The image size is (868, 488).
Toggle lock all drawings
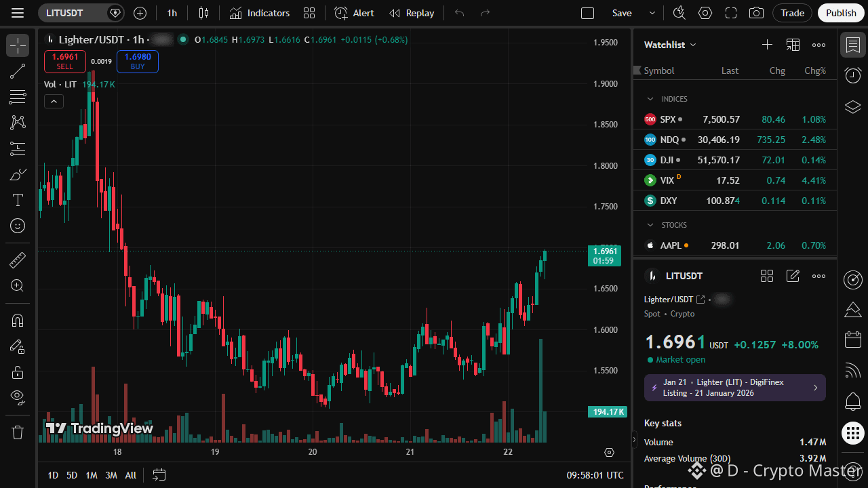[18, 371]
